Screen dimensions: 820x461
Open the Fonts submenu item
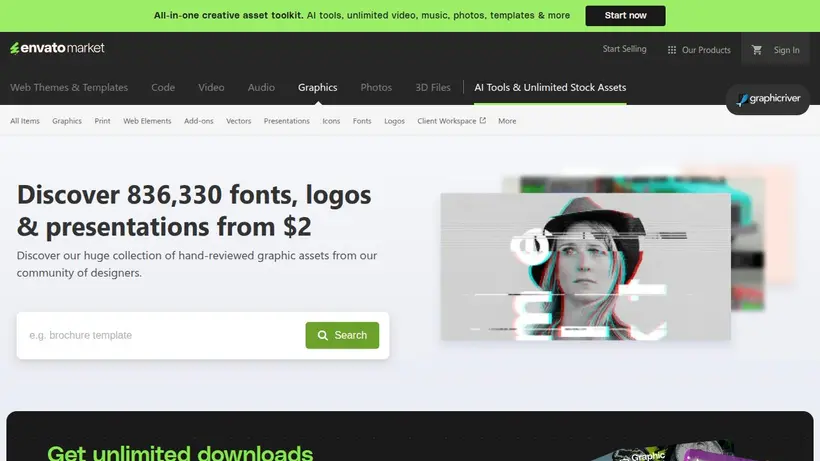coord(361,121)
